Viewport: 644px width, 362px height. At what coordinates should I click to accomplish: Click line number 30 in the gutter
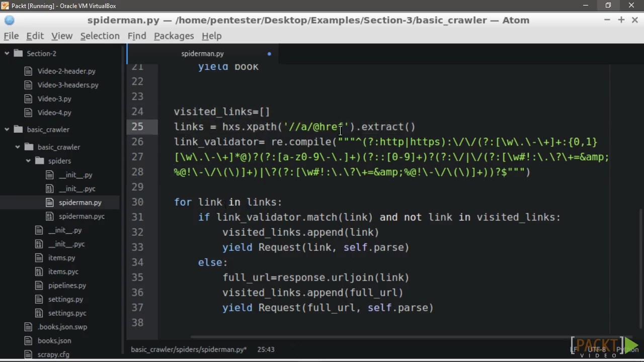(137, 202)
